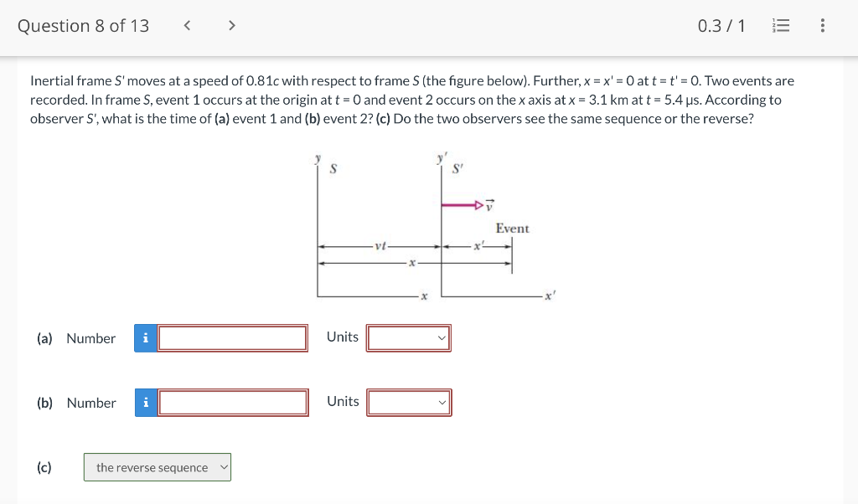
Task: Click the (c) part label
Action: [44, 467]
